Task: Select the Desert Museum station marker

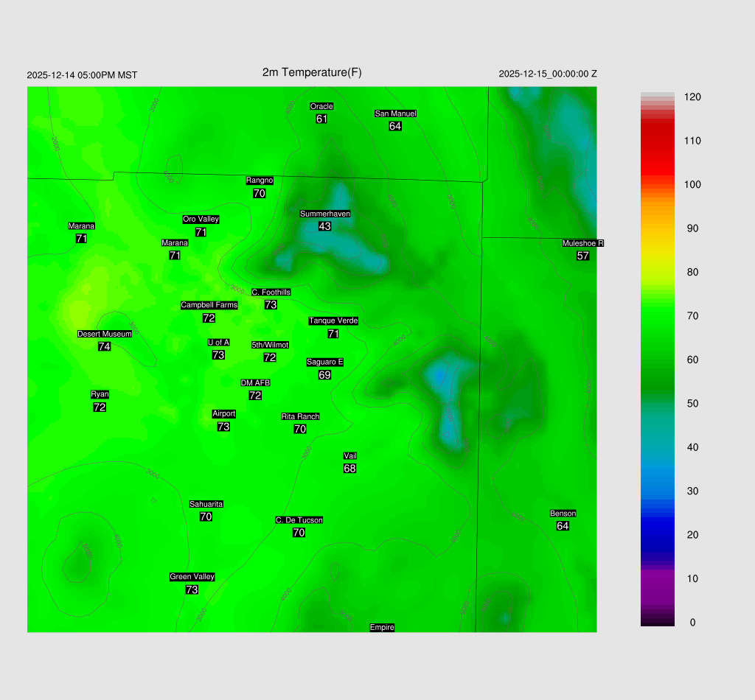Action: click(105, 334)
